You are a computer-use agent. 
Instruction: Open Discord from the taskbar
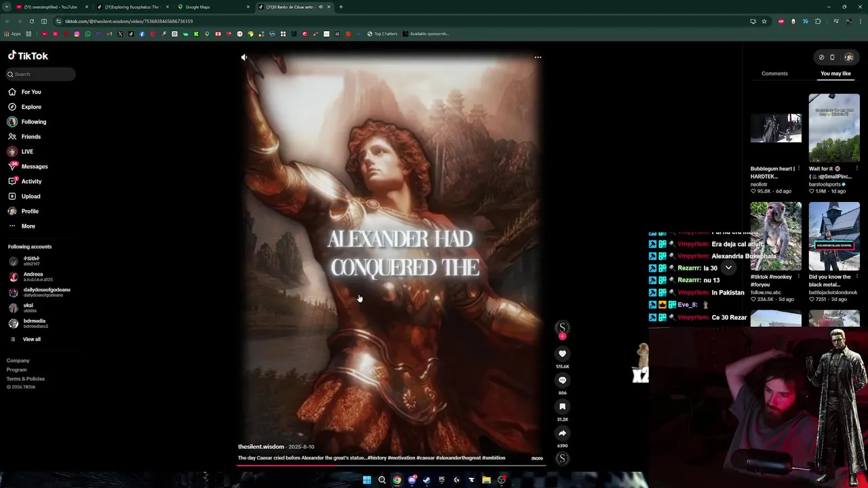(x=412, y=481)
